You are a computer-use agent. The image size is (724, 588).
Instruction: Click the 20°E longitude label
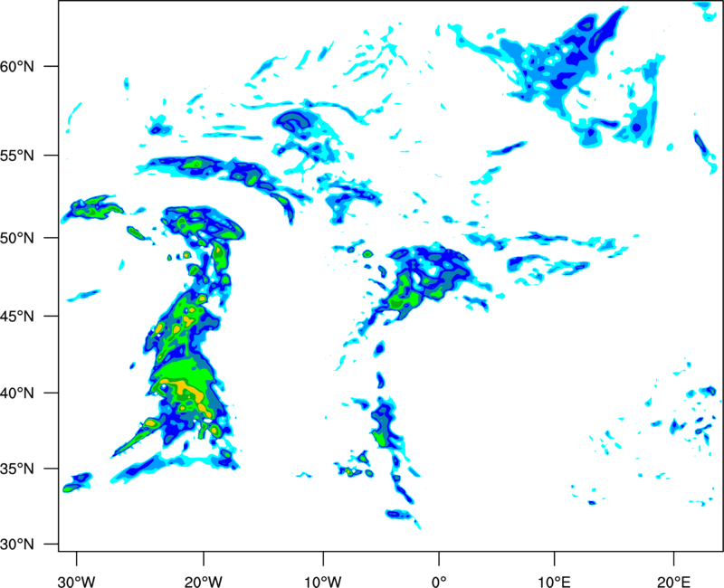pyautogui.click(x=673, y=582)
